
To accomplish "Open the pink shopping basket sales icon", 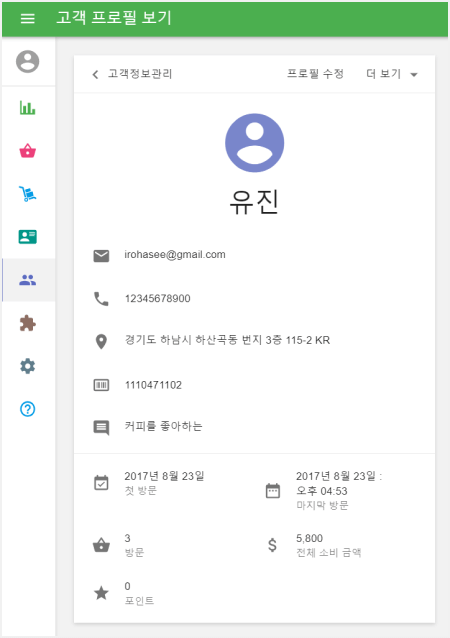I will [28, 151].
